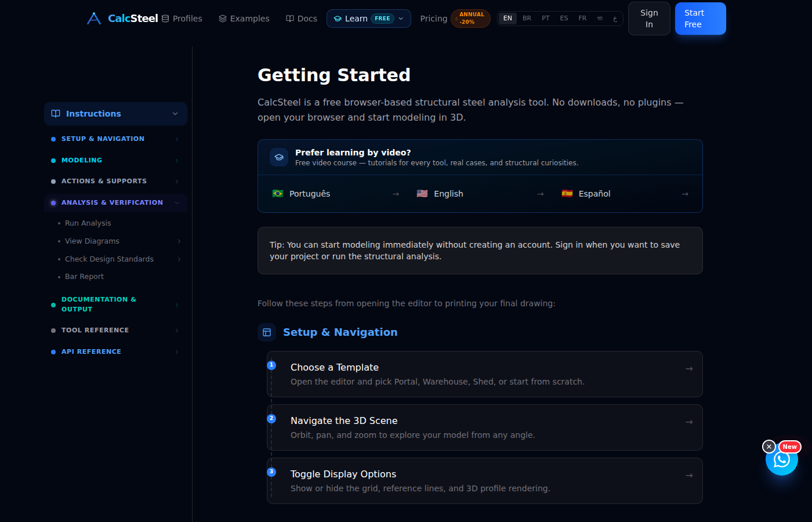The height and width of the screenshot is (522, 812).
Task: Switch language to ES
Action: tap(564, 19)
